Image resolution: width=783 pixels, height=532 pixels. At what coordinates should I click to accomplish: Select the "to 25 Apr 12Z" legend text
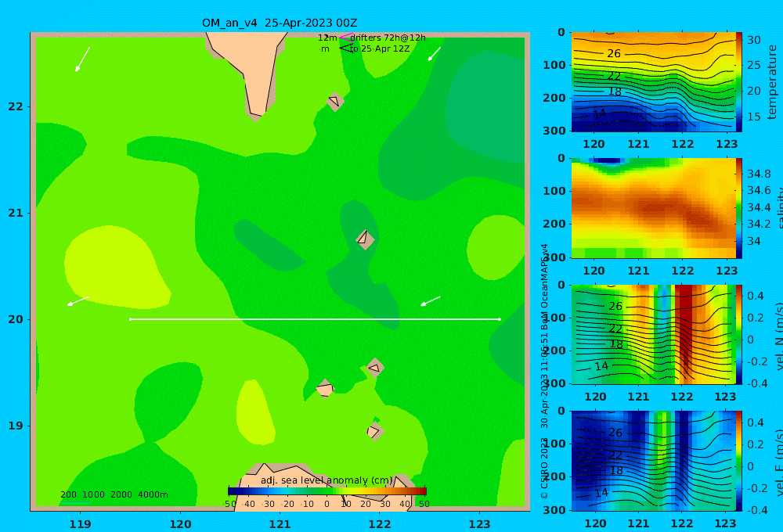coord(380,49)
